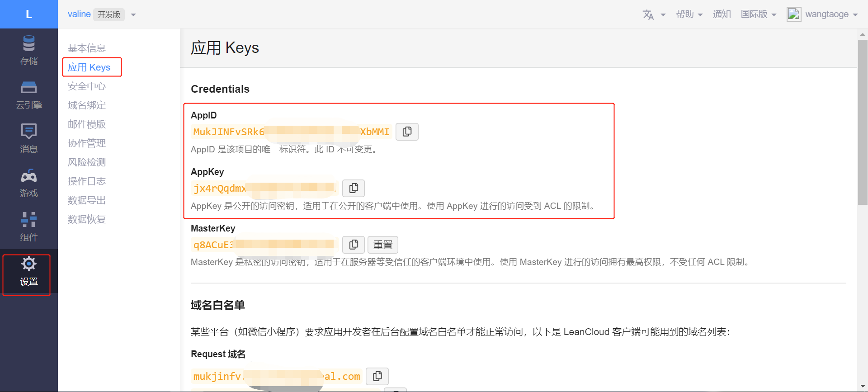Viewport: 868px width, 392px height.
Task: Copy the AppKey value
Action: (x=354, y=188)
